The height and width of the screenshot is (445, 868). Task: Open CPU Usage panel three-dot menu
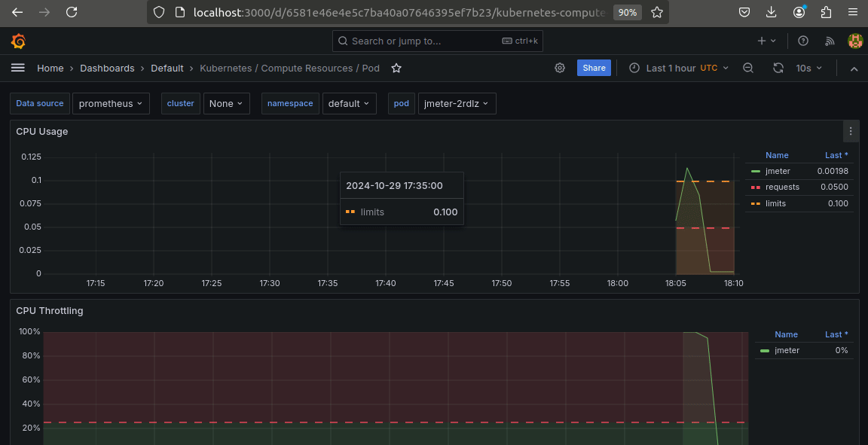(851, 132)
